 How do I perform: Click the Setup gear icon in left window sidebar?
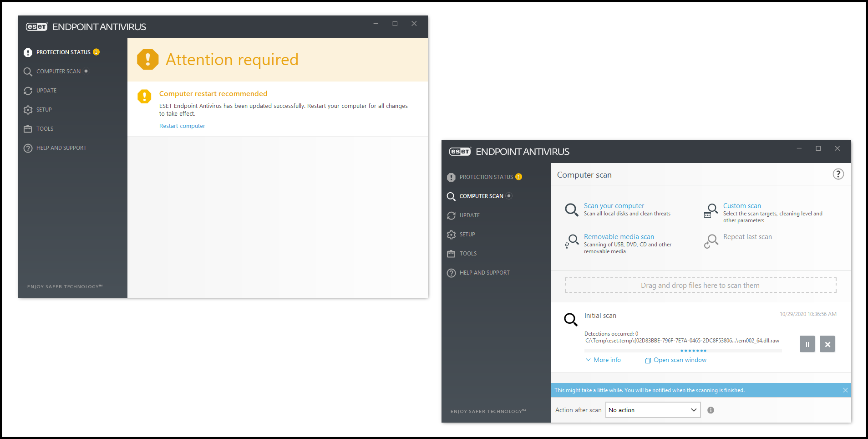[x=28, y=110]
